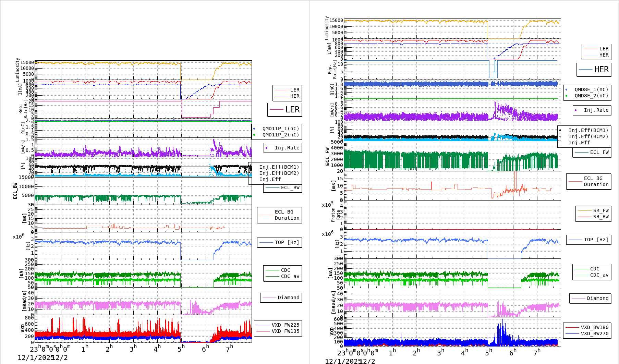This screenshot has height=364, width=619.
Task: Click the pink Diamond legend line icon
Action: point(269,298)
